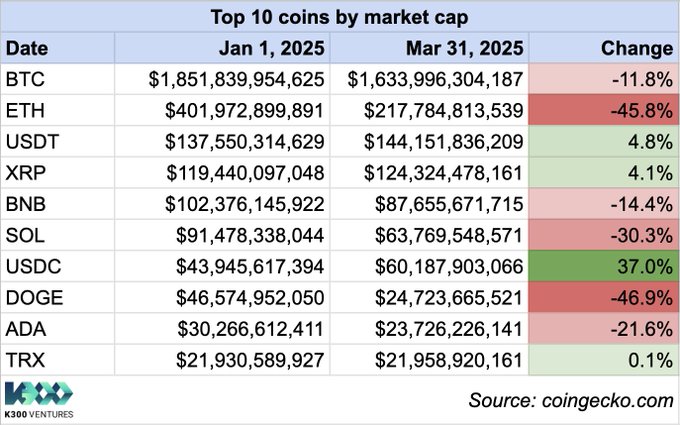Select the DOGE row label
Screen dimensions: 680x425
pos(30,301)
